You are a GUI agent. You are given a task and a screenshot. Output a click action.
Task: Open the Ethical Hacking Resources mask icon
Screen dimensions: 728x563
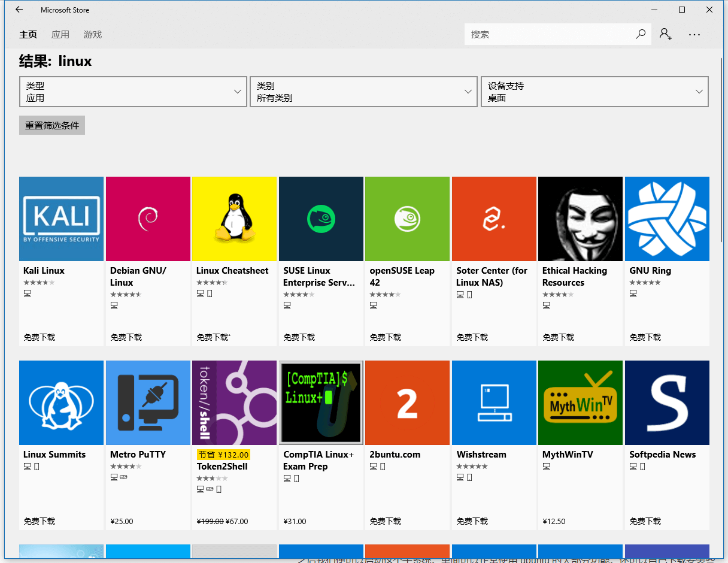pyautogui.click(x=580, y=219)
